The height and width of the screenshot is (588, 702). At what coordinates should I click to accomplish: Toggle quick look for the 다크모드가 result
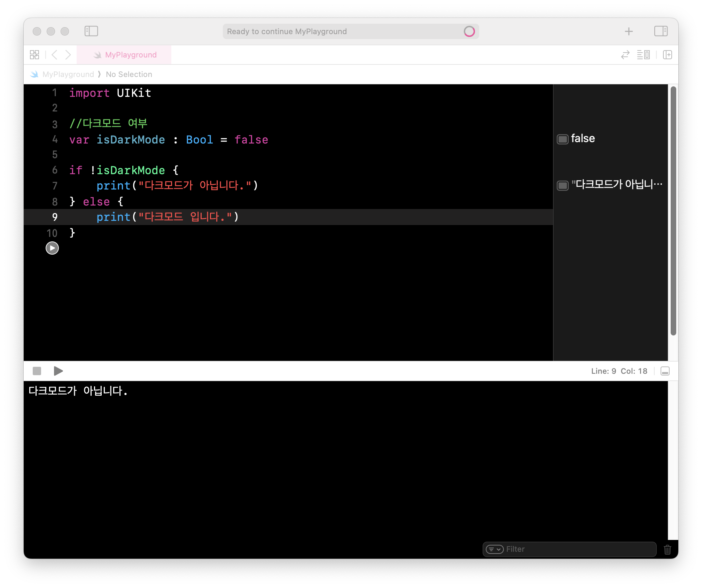[562, 185]
